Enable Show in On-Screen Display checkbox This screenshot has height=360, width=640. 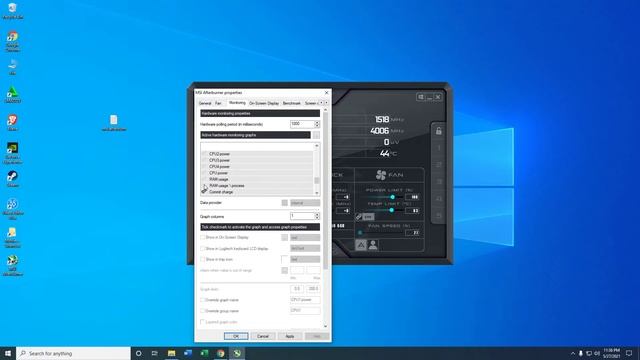[x=202, y=237]
